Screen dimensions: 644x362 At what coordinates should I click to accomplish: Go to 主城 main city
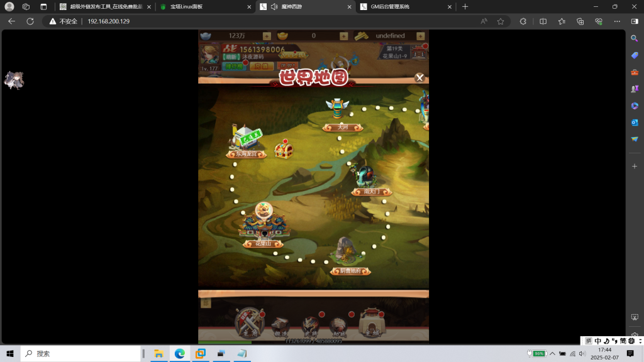point(372,322)
